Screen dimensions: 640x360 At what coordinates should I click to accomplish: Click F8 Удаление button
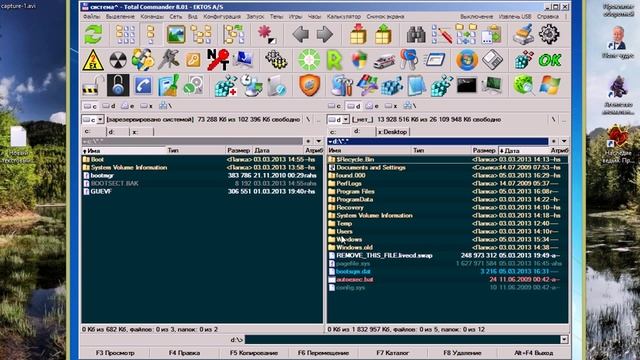click(x=462, y=353)
